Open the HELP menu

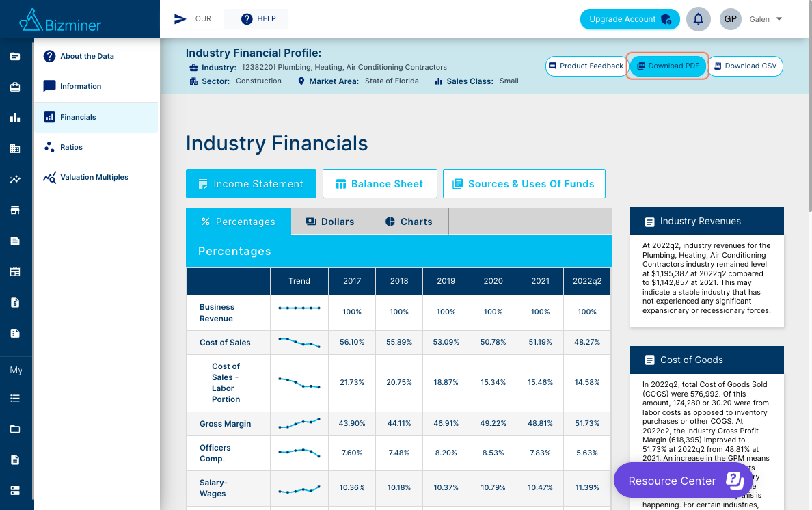258,18
